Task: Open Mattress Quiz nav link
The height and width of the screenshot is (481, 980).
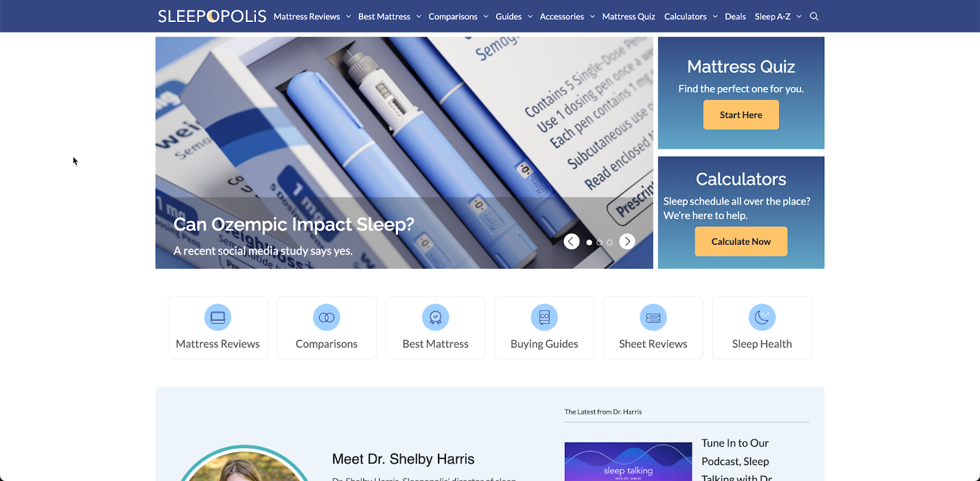Action: tap(628, 17)
